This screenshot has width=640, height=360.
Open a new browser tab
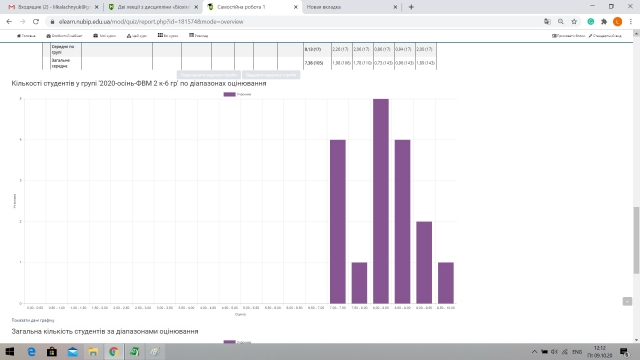coord(411,7)
